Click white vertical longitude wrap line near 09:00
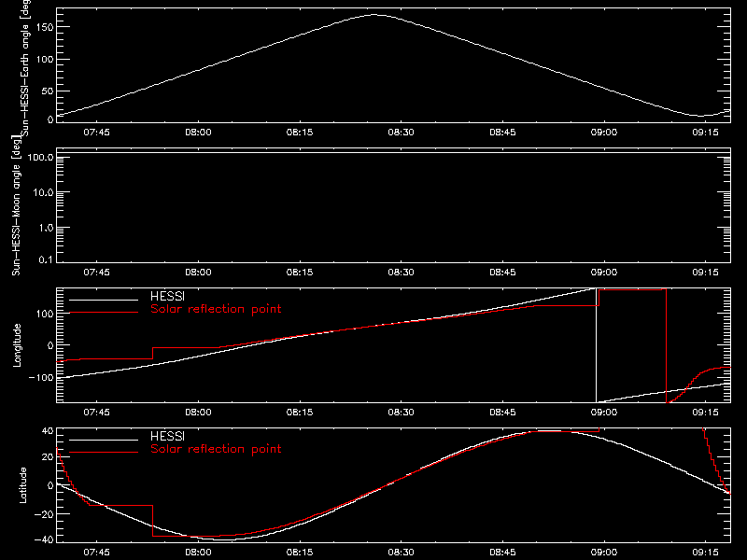Viewport: 747px width, 560px height. tap(596, 345)
